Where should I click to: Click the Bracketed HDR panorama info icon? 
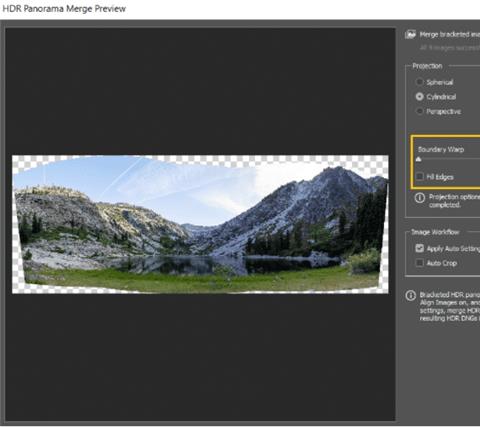click(x=411, y=296)
